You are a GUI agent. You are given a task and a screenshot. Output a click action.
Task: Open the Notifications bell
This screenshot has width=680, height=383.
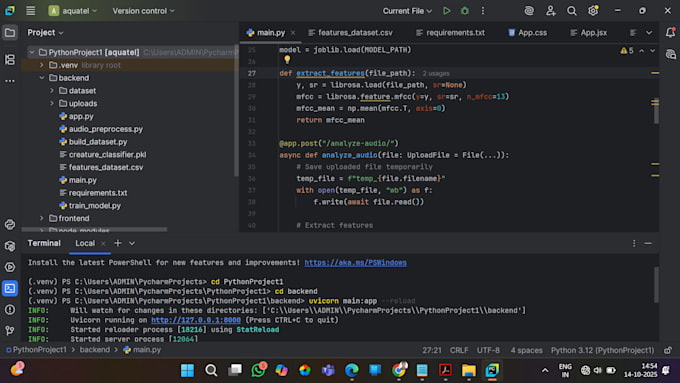pyautogui.click(x=670, y=32)
